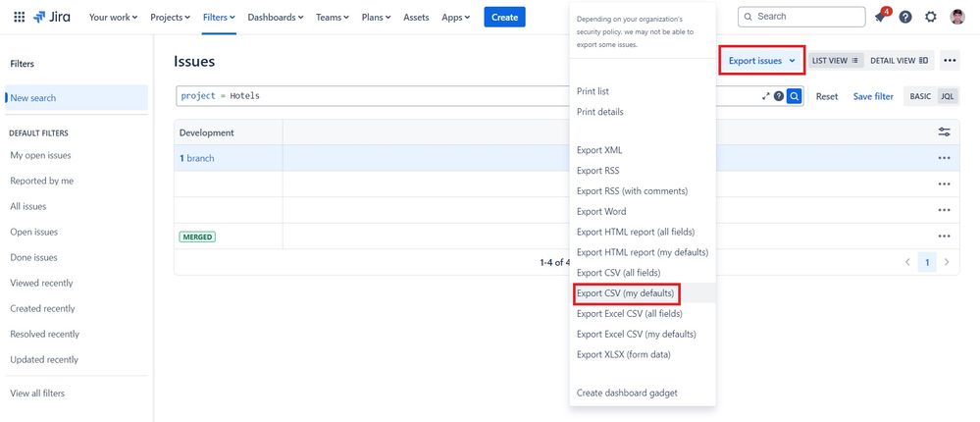Select New search in the sidebar
The width and height of the screenshot is (980, 422).
click(77, 97)
